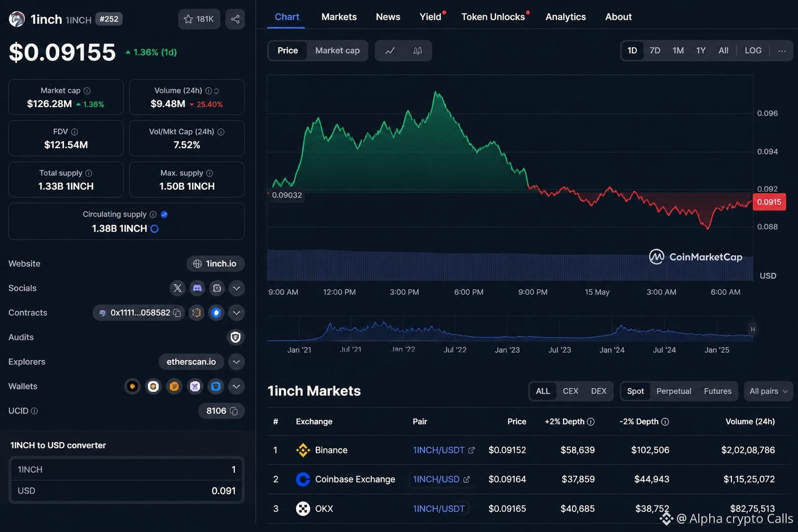
Task: Open the Analytics tab
Action: coord(566,17)
